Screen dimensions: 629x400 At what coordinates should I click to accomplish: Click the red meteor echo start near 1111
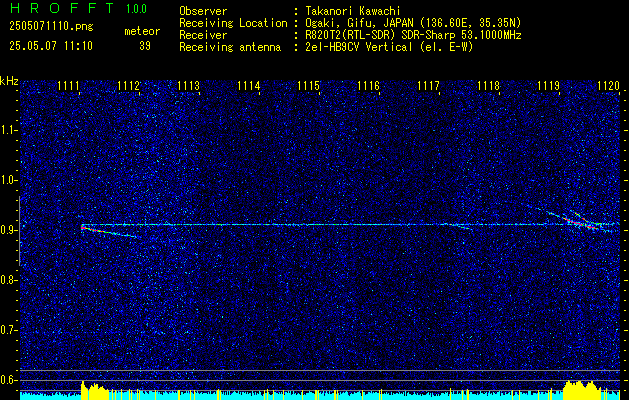(x=83, y=228)
